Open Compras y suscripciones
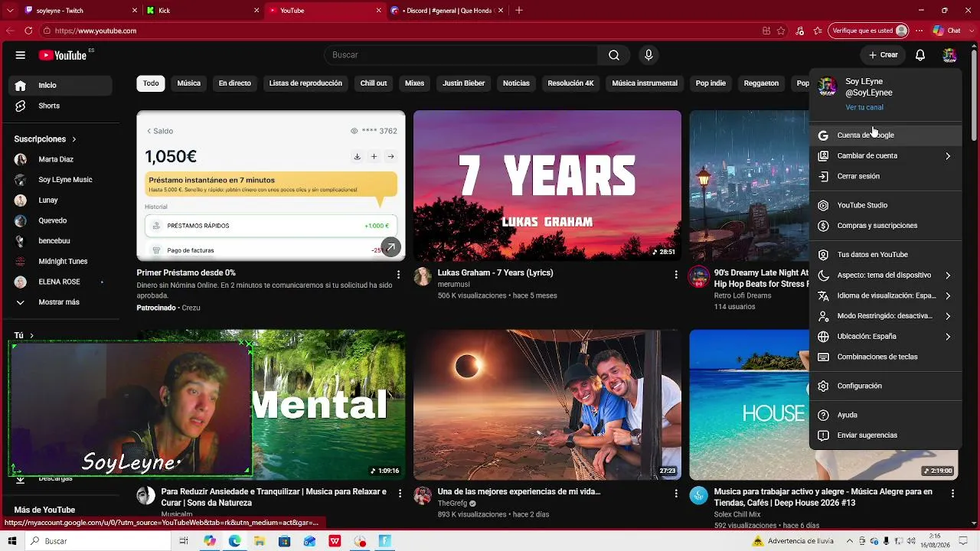980x551 pixels. point(885,226)
